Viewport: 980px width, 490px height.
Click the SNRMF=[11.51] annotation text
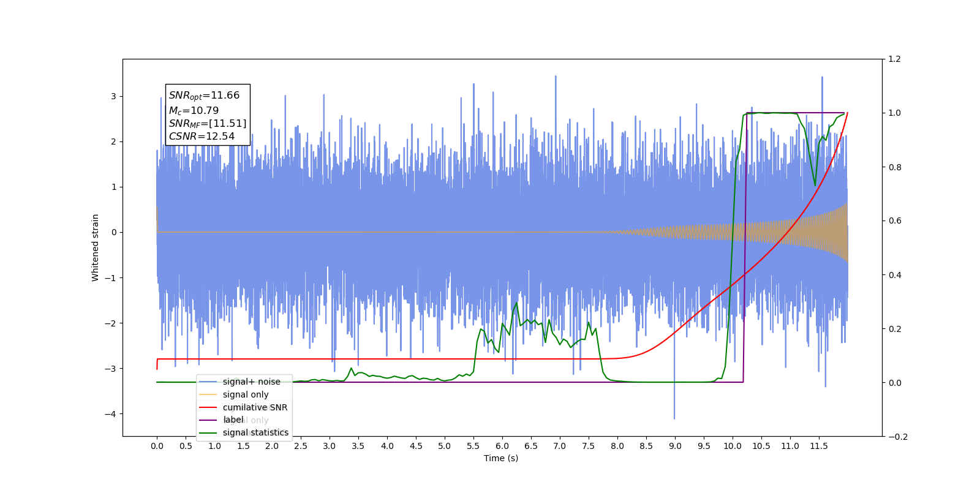click(208, 124)
